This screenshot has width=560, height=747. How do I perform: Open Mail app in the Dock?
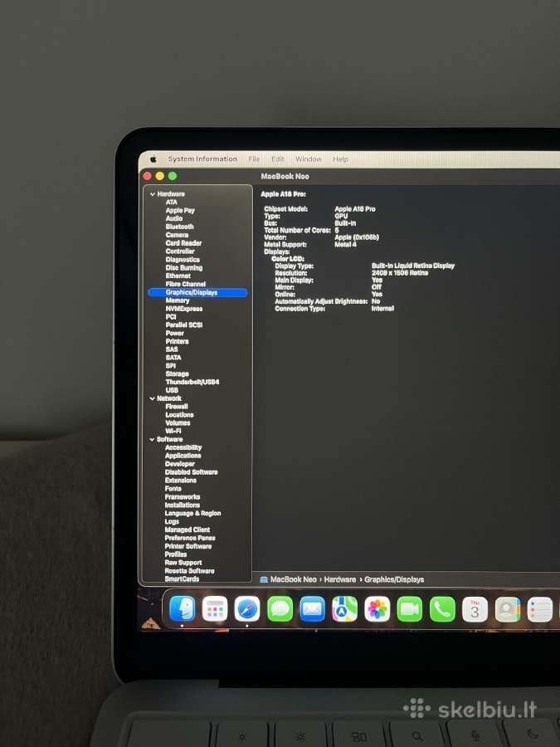[313, 608]
